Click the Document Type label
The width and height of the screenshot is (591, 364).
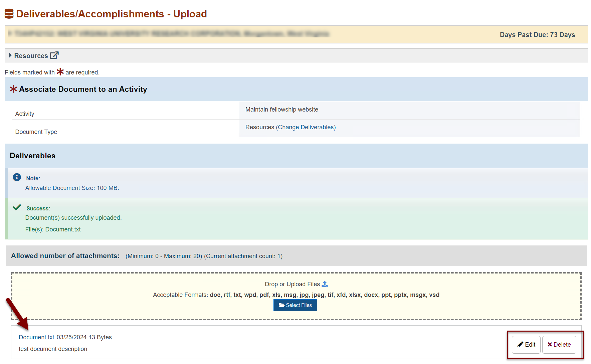tap(36, 132)
